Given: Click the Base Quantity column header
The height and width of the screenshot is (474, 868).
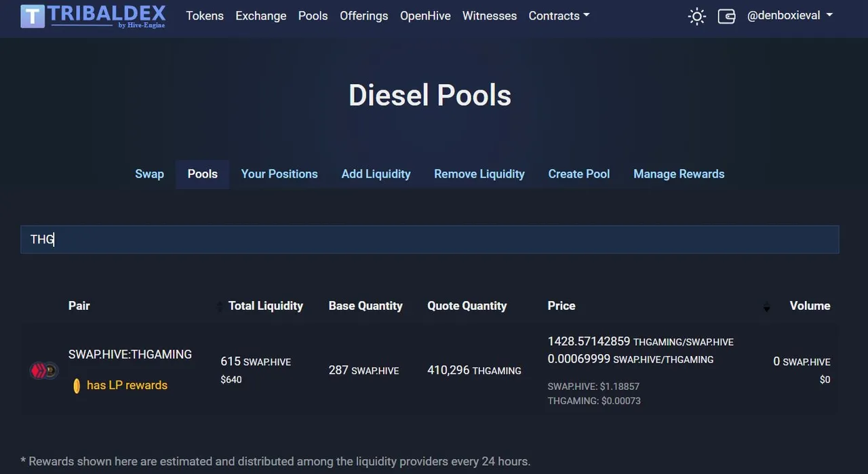Looking at the screenshot, I should 366,306.
